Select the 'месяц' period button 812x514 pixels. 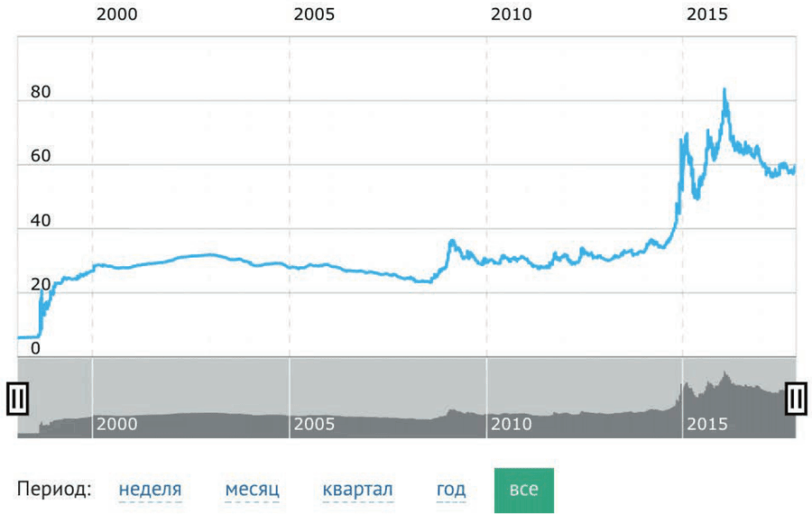click(252, 489)
